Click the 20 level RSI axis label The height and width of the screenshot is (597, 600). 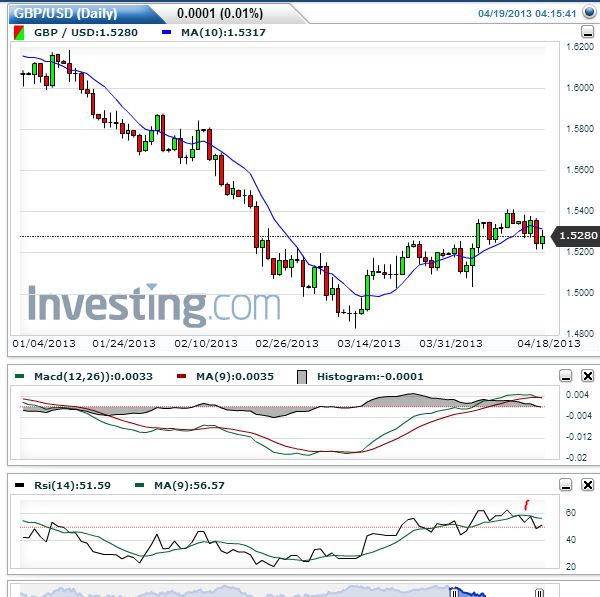571,567
